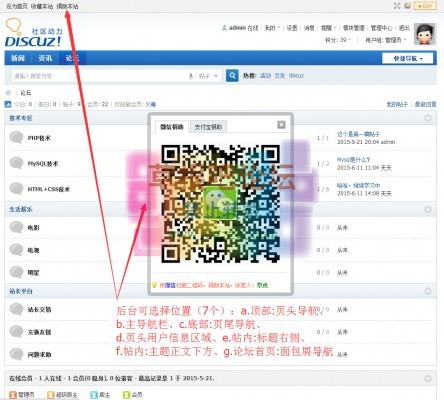Open last post Mysql是什么?
This screenshot has height=400, width=444.
[353, 160]
